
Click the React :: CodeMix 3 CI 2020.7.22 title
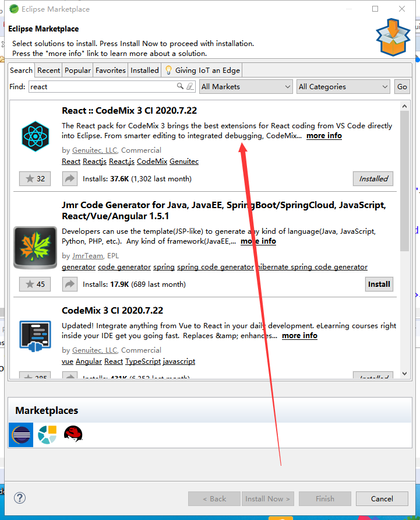129,110
